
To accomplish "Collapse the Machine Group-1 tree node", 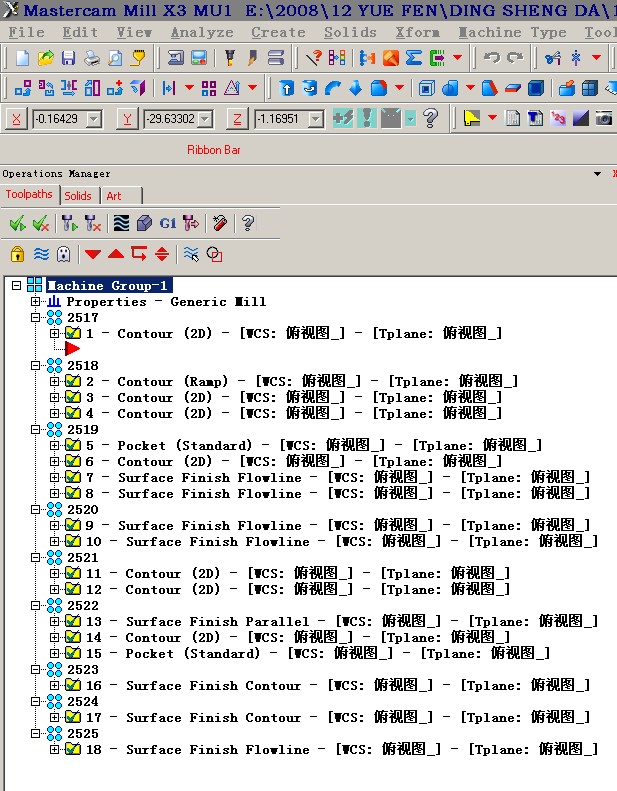I will pyautogui.click(x=16, y=286).
